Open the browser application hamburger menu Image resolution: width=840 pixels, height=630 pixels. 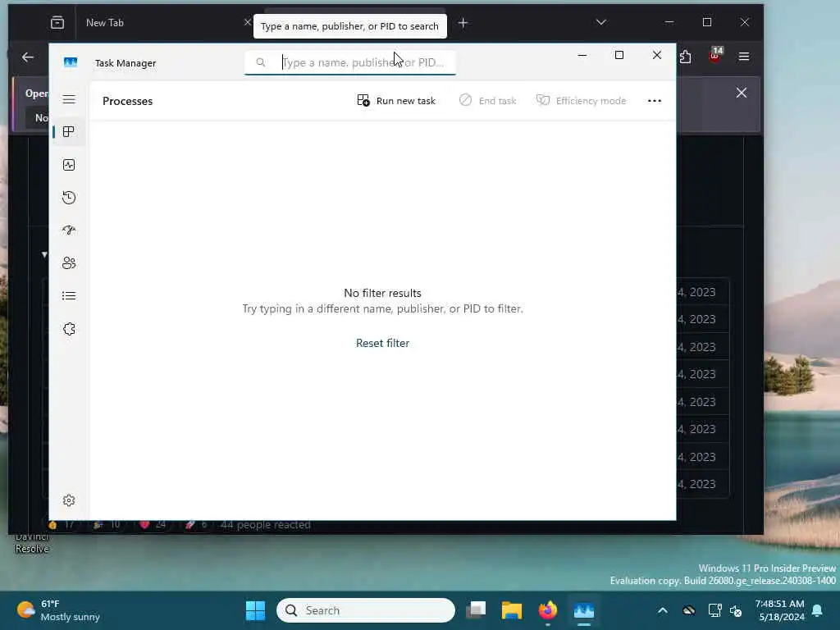tap(744, 57)
